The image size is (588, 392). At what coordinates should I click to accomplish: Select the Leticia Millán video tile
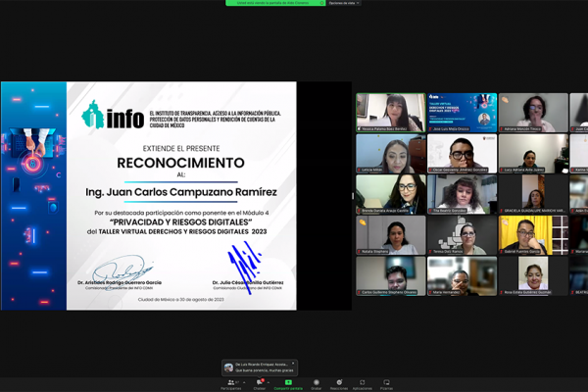391,154
